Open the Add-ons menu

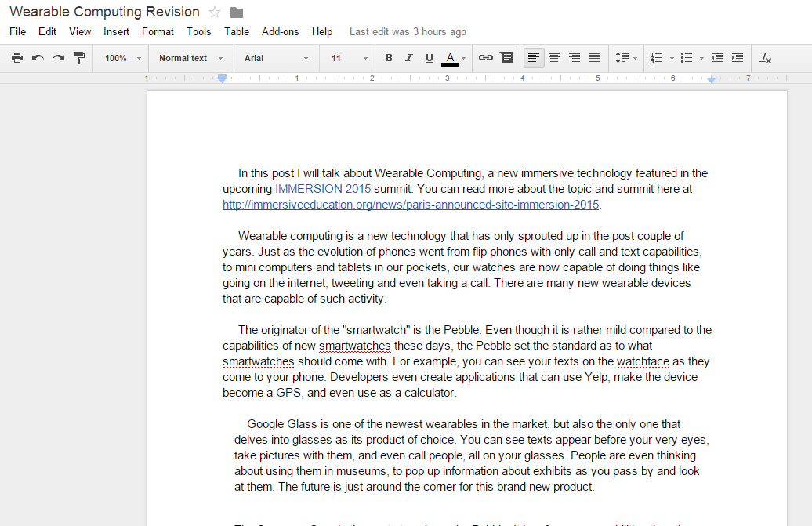280,31
